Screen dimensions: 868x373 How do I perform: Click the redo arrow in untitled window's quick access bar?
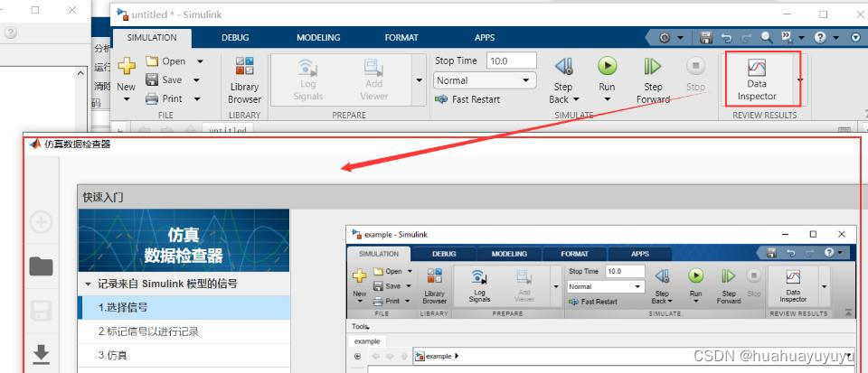coord(746,38)
